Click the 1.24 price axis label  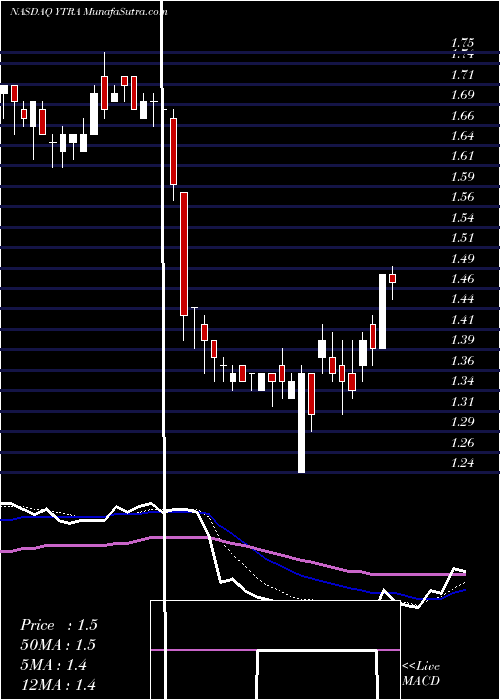[x=462, y=463]
